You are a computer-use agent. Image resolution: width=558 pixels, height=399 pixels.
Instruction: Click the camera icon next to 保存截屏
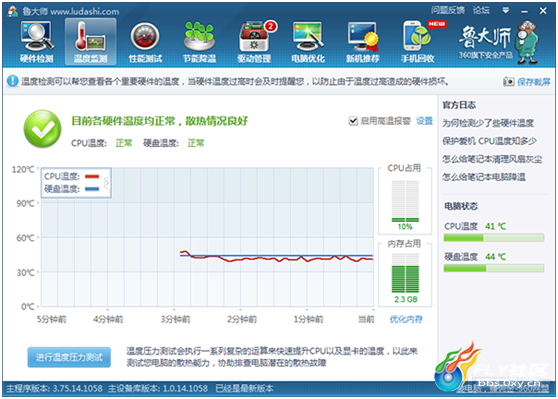tap(509, 82)
